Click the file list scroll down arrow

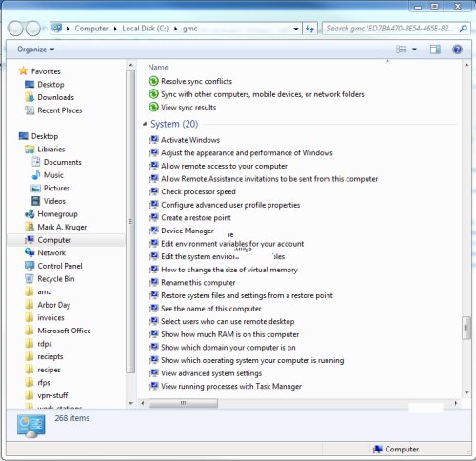466,392
